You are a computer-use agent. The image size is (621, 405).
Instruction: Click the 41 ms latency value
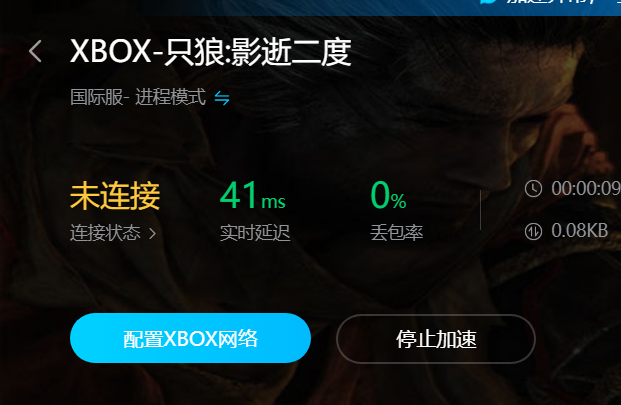pyautogui.click(x=252, y=195)
